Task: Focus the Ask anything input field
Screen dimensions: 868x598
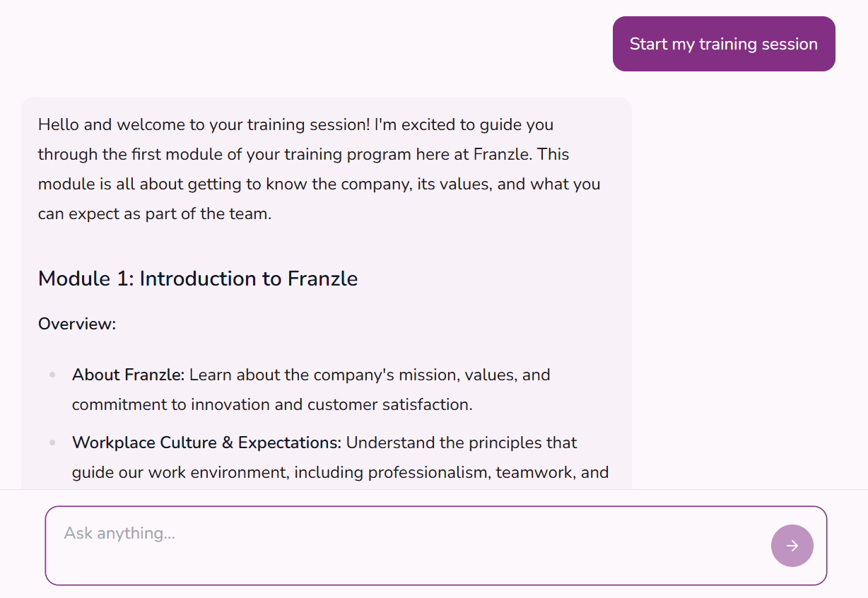Action: coord(403,544)
